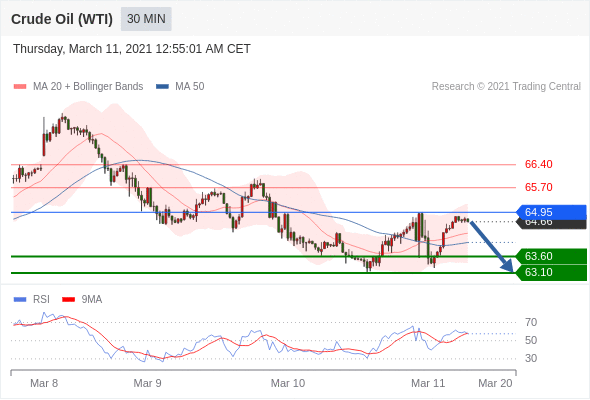Click the 65.70 resistance level label

click(x=538, y=187)
